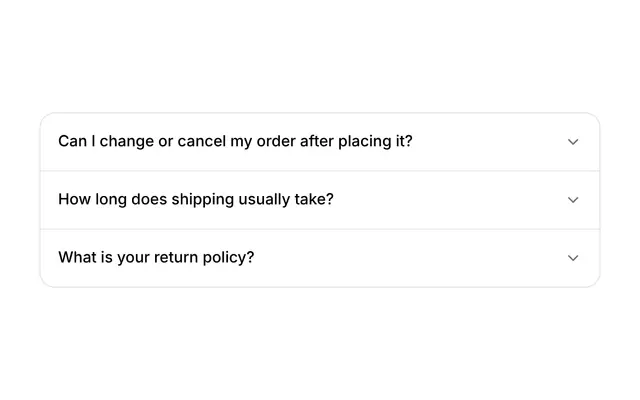The height and width of the screenshot is (400, 640).
Task: Click the "What is your return policy?" text
Action: 156,258
